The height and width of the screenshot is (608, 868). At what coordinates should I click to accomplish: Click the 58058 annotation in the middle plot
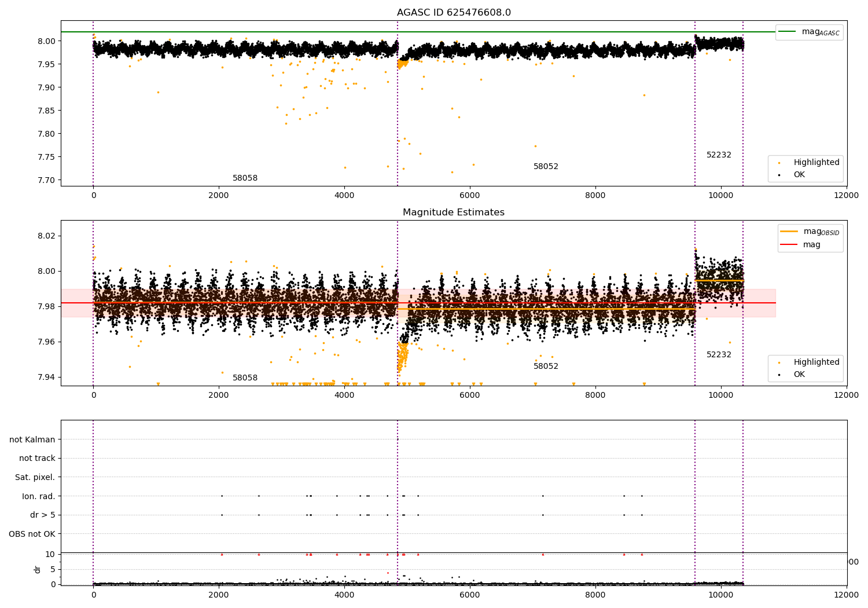245,378
